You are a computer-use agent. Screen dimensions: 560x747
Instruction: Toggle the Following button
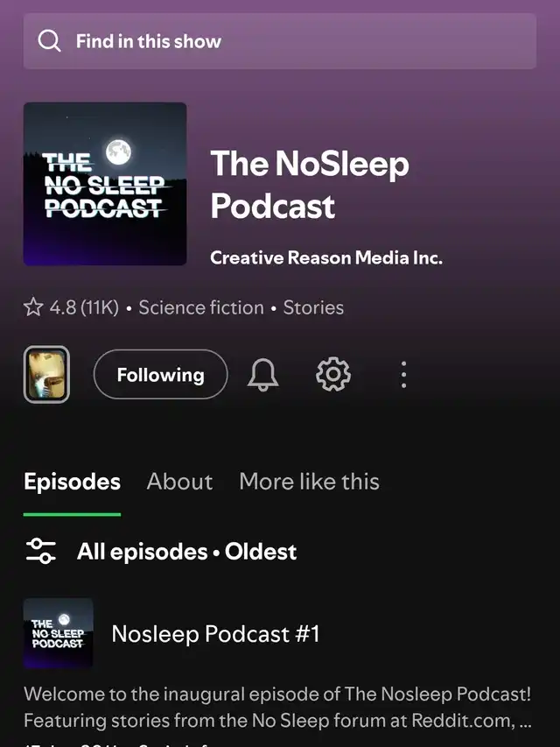[x=161, y=375]
